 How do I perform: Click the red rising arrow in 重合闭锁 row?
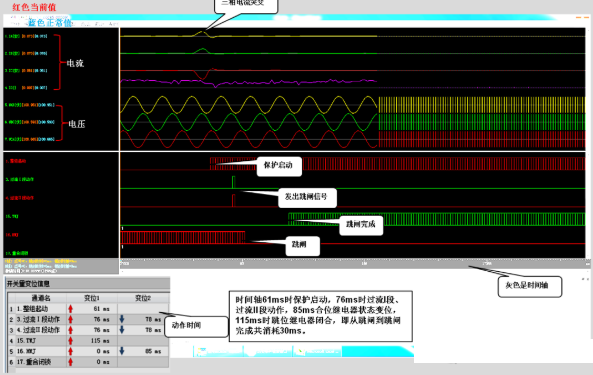(70, 362)
